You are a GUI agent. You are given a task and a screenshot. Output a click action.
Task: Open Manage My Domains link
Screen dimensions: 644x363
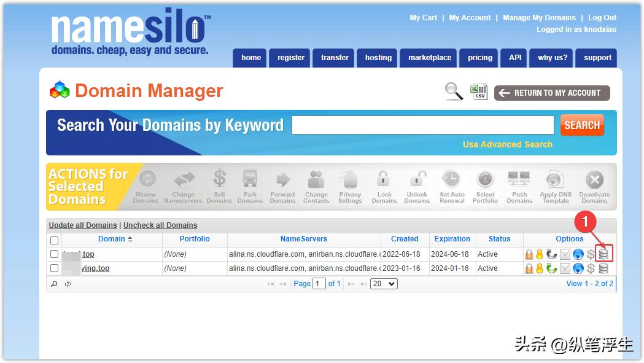539,18
